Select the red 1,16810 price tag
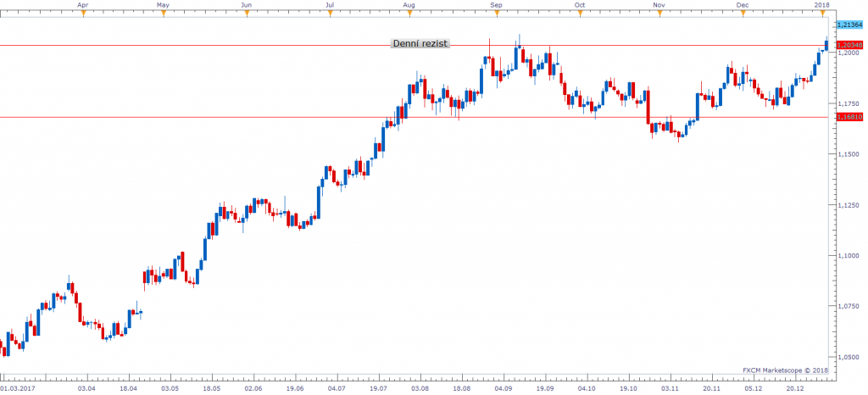This screenshot has width=868, height=395. pyautogui.click(x=850, y=117)
